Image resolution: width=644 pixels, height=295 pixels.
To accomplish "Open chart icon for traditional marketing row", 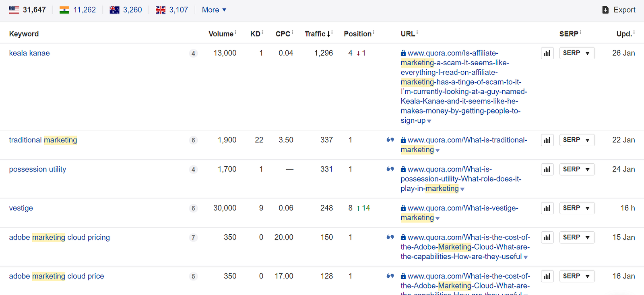I will 547,140.
